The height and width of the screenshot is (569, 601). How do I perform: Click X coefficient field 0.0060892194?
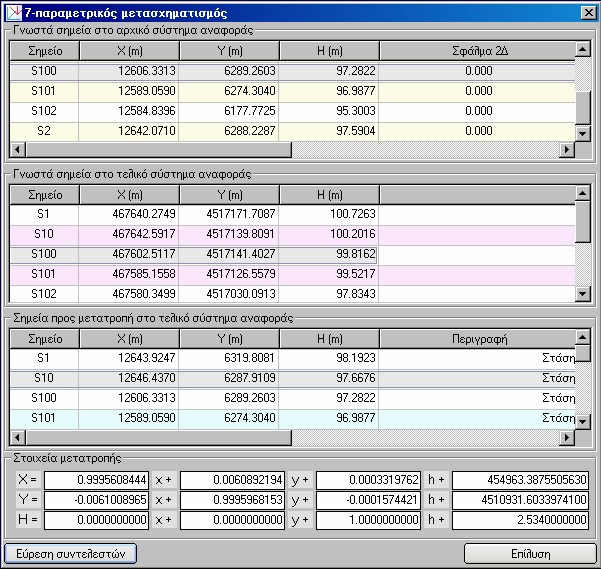tap(233, 480)
